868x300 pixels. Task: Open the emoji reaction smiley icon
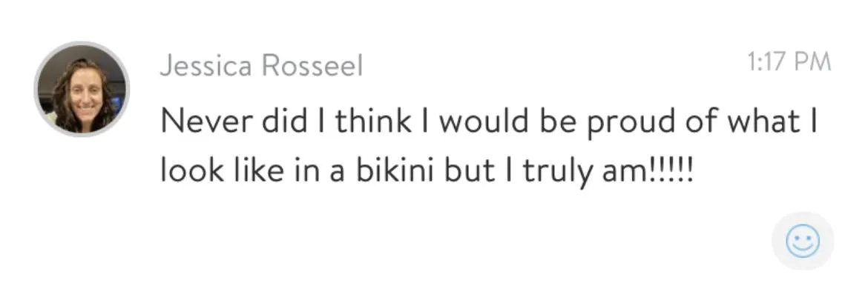[x=803, y=241]
